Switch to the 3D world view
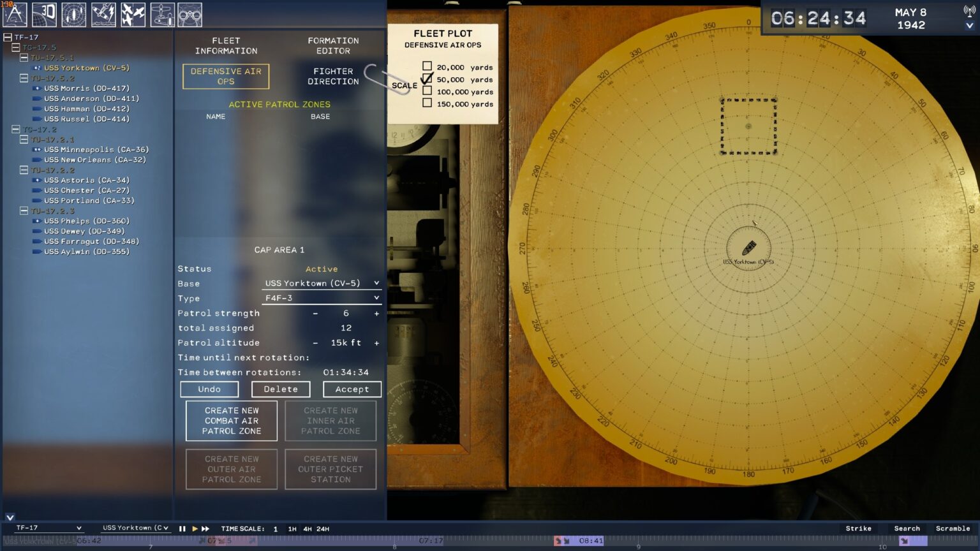 point(45,14)
